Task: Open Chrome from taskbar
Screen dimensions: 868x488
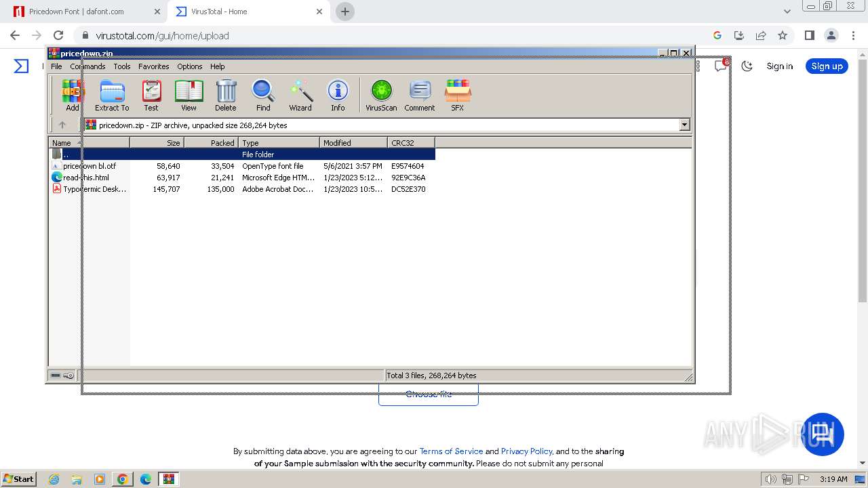Action: coord(123,479)
